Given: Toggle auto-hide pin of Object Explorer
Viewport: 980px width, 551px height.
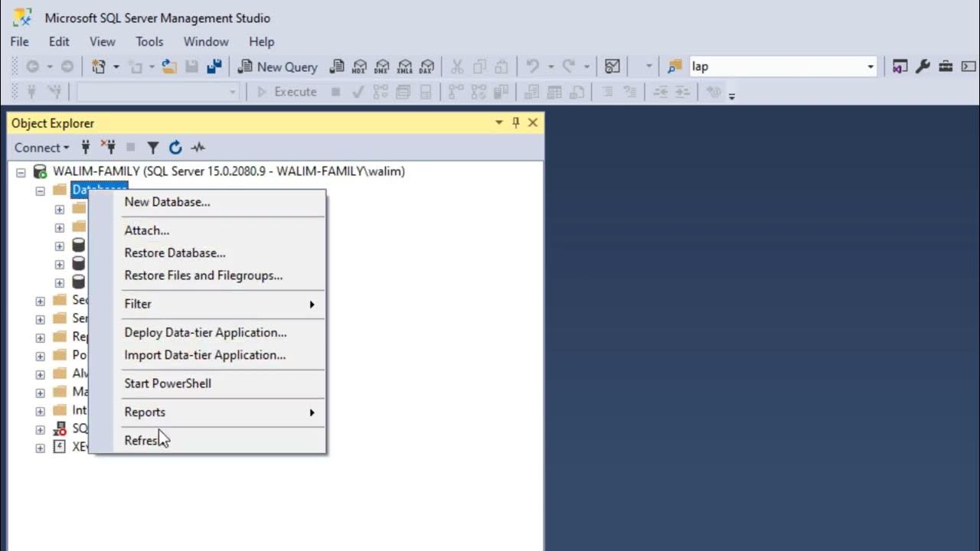Looking at the screenshot, I should tap(516, 122).
